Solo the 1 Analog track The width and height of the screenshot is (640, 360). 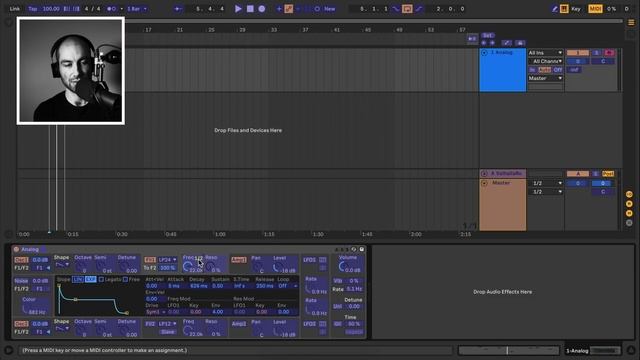(596, 53)
